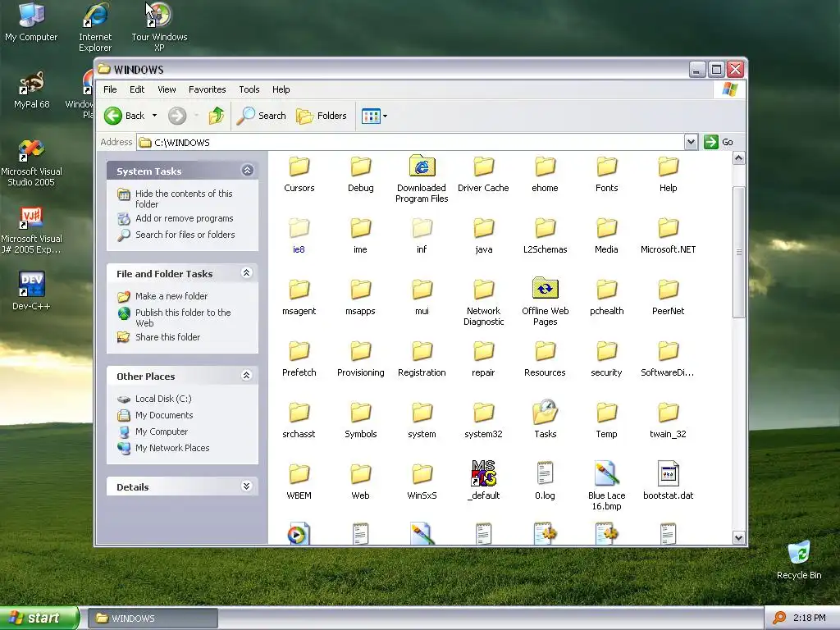
Task: Click scrollbar down arrow in file list
Action: pyautogui.click(x=739, y=538)
